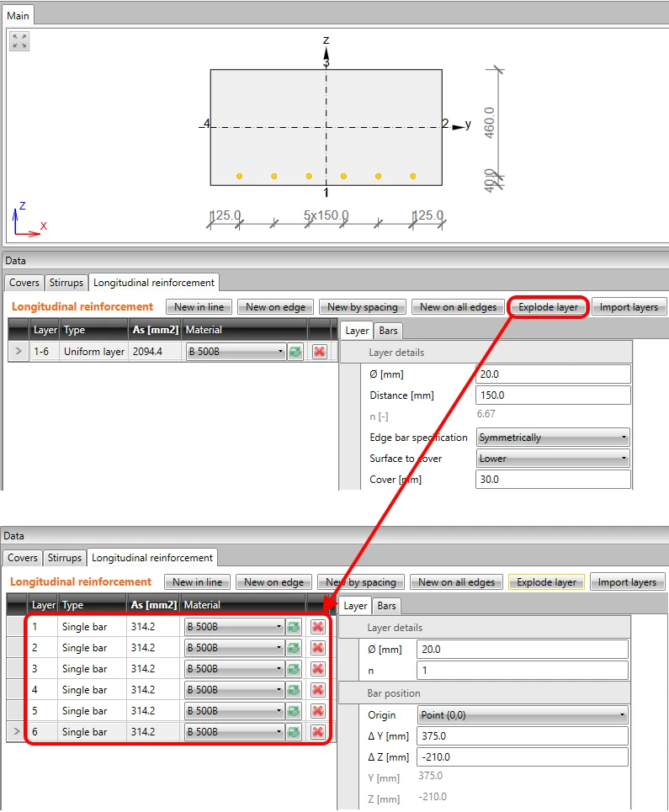Open the Covers tab in lower panel

pos(22,558)
